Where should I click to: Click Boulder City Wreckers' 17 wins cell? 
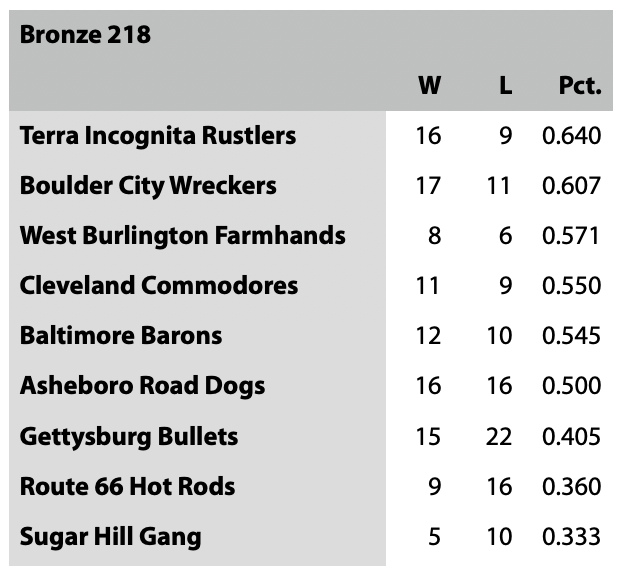[428, 185]
